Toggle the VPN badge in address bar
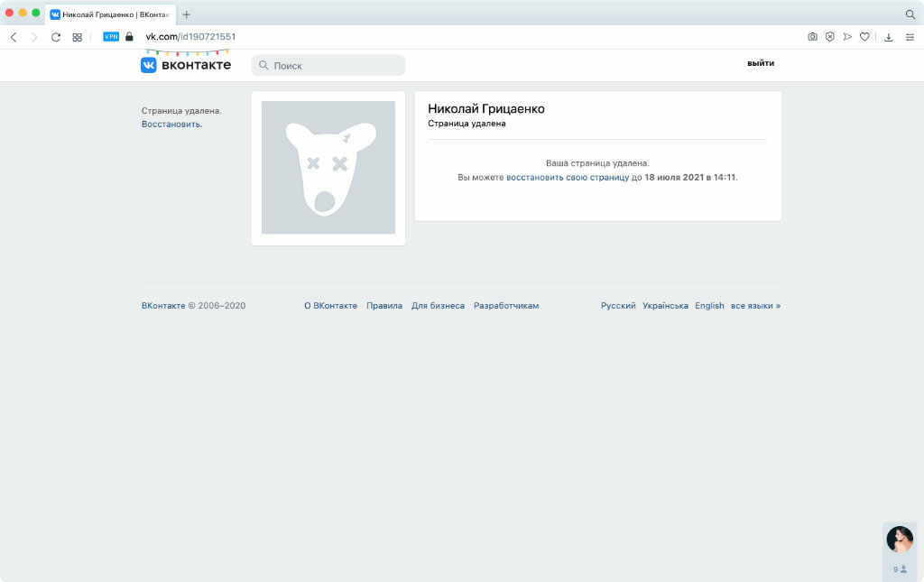The height and width of the screenshot is (582, 924). pyautogui.click(x=111, y=36)
